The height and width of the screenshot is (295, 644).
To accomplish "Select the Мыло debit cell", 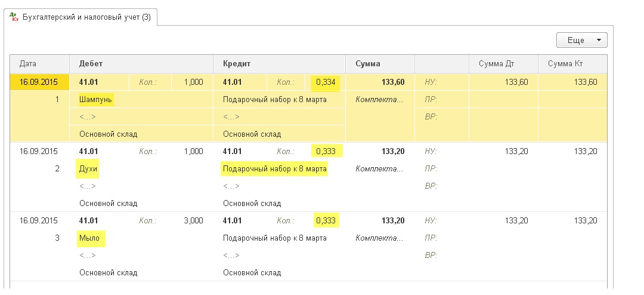I will pyautogui.click(x=141, y=238).
